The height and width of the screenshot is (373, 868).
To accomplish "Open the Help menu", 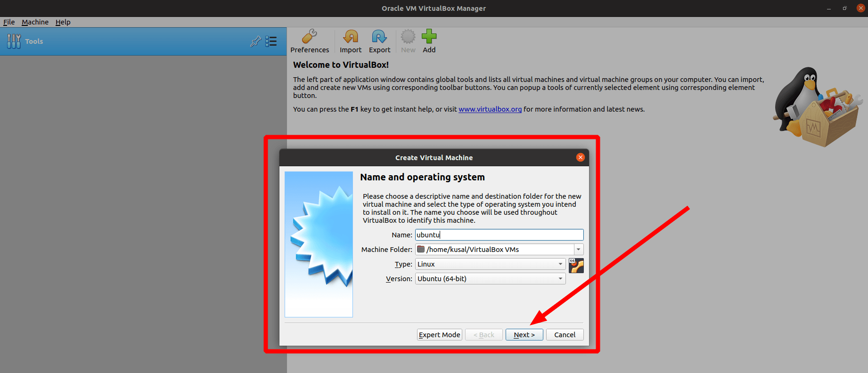I will [63, 22].
